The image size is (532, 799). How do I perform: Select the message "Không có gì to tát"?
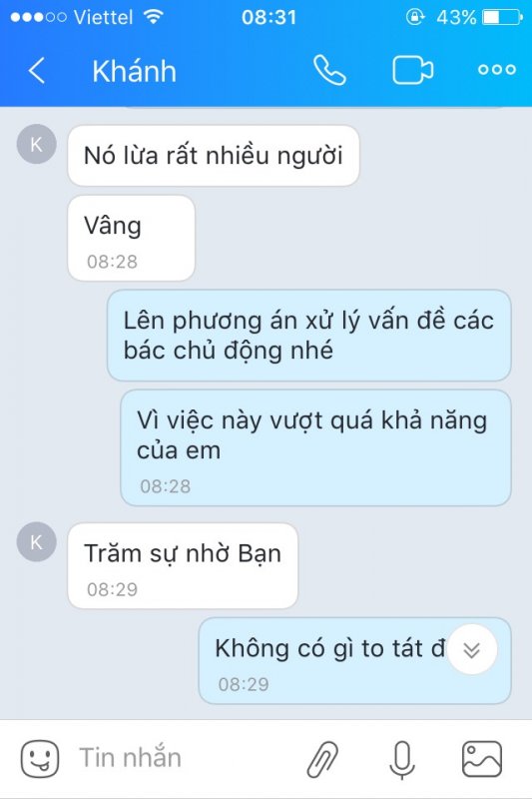tap(354, 661)
